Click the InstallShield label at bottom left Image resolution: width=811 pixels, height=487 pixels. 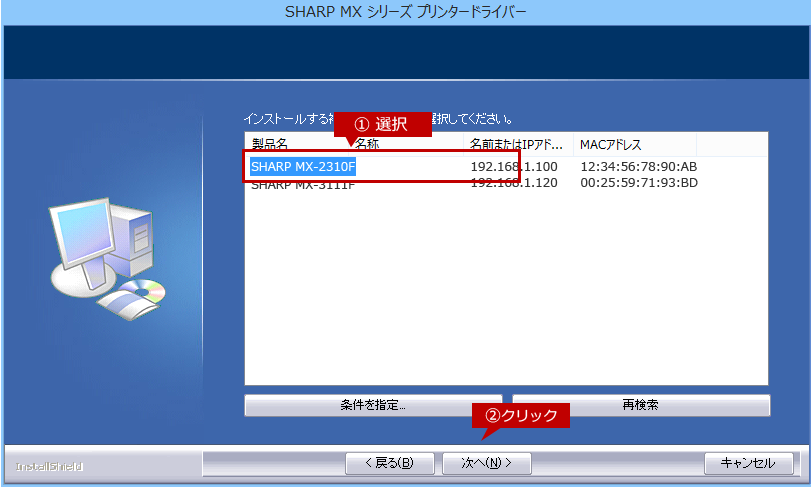pyautogui.click(x=49, y=466)
